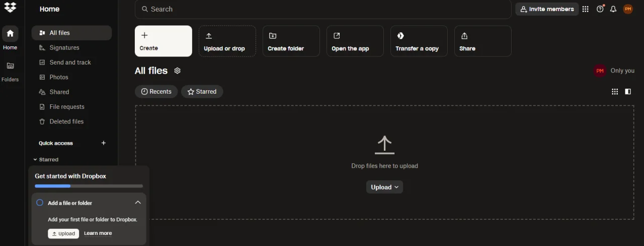Open the Upload dropdown in drop zone
Viewport: 644px width, 246px height.
click(x=384, y=187)
